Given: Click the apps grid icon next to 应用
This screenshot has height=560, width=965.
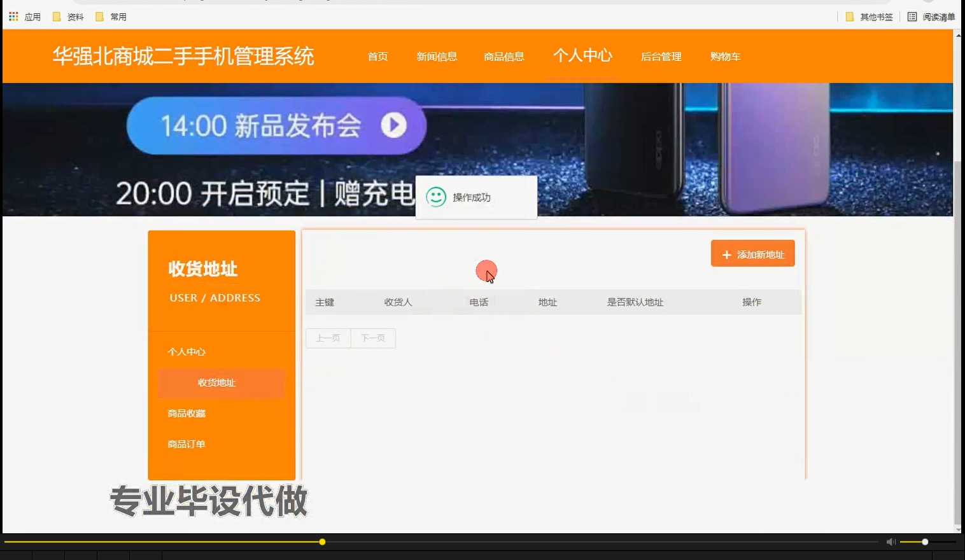Looking at the screenshot, I should coord(13,16).
